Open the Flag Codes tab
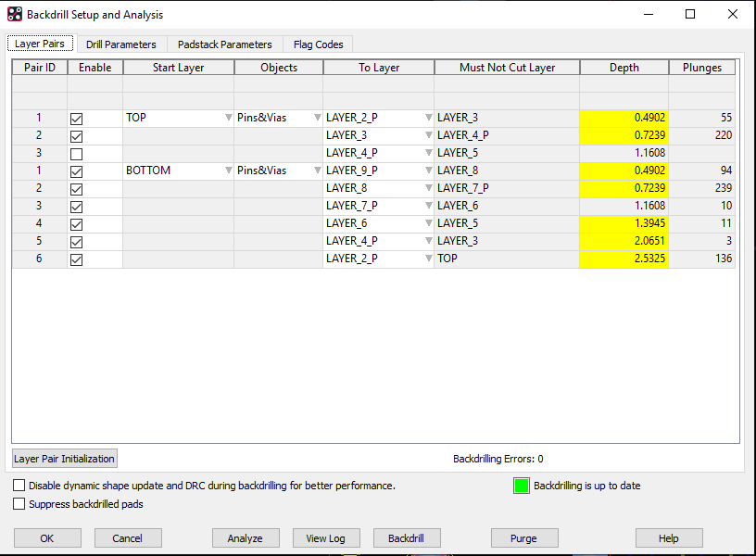 318,44
